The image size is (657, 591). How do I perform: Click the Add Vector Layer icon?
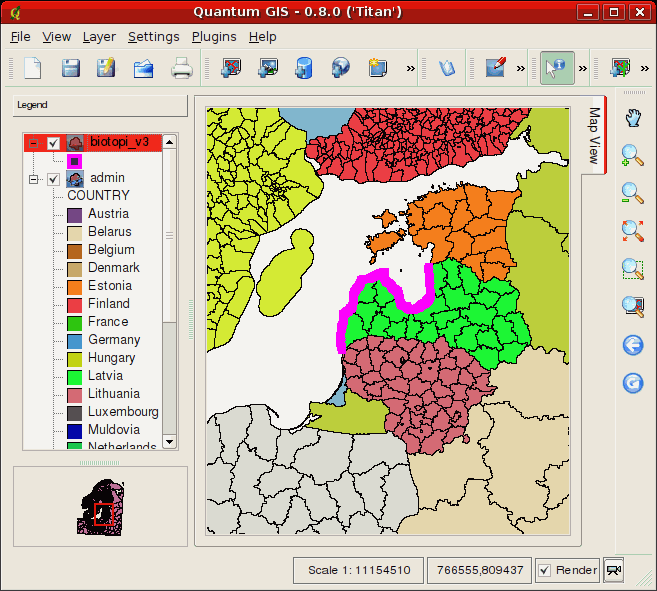(231, 68)
